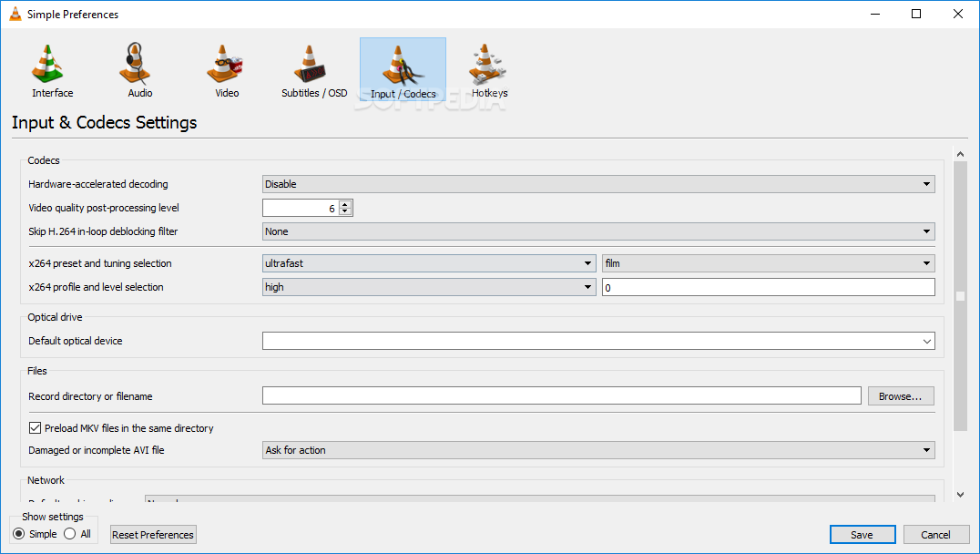
Task: Minimize the Simple Preferences window
Action: point(875,14)
